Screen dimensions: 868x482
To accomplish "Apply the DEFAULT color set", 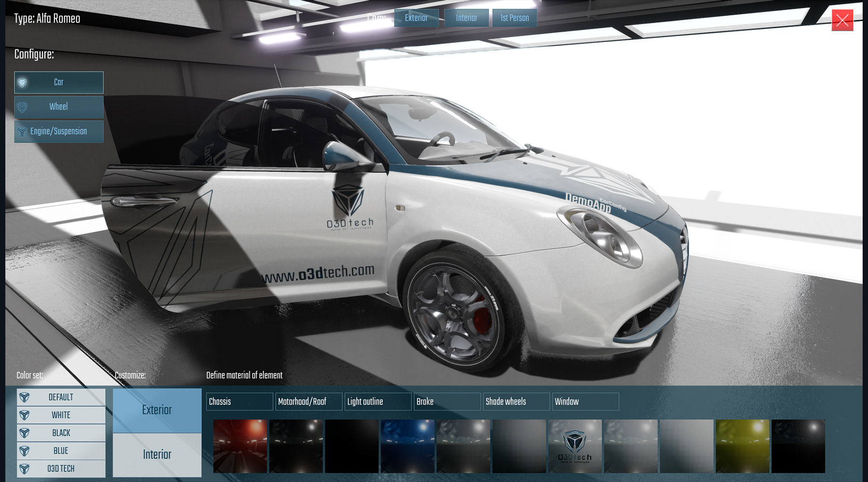I will (61, 397).
